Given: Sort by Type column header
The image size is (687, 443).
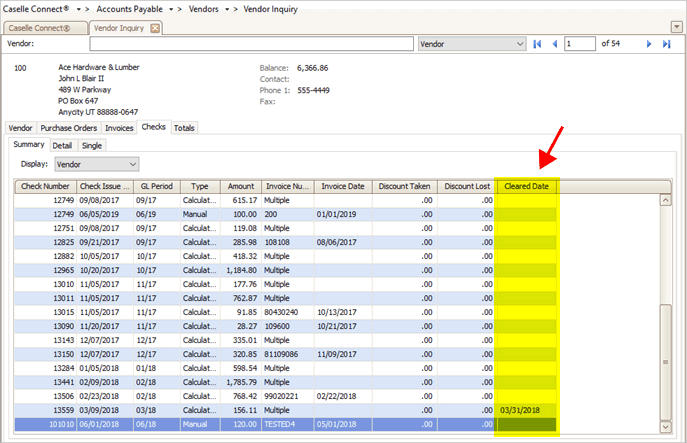Looking at the screenshot, I should tap(200, 186).
